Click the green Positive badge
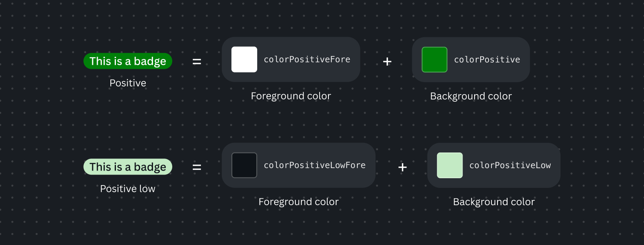The height and width of the screenshot is (245, 644). coord(128,61)
